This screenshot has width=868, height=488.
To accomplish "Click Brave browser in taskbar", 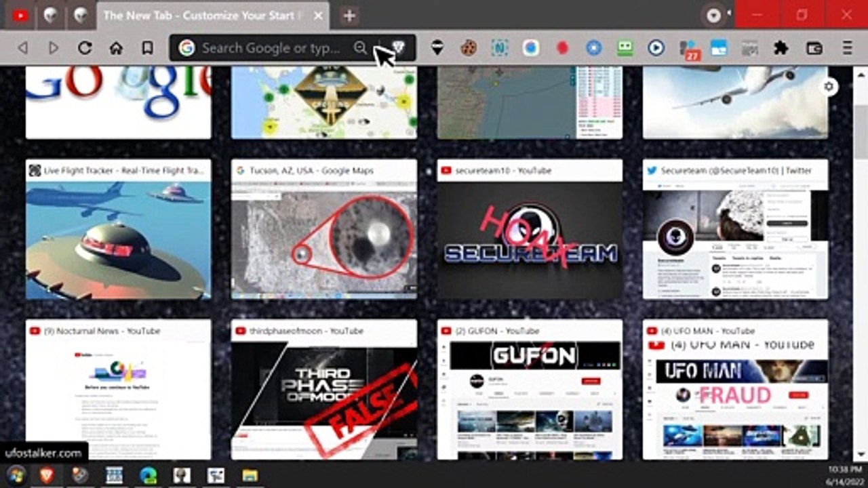I will coord(47,475).
